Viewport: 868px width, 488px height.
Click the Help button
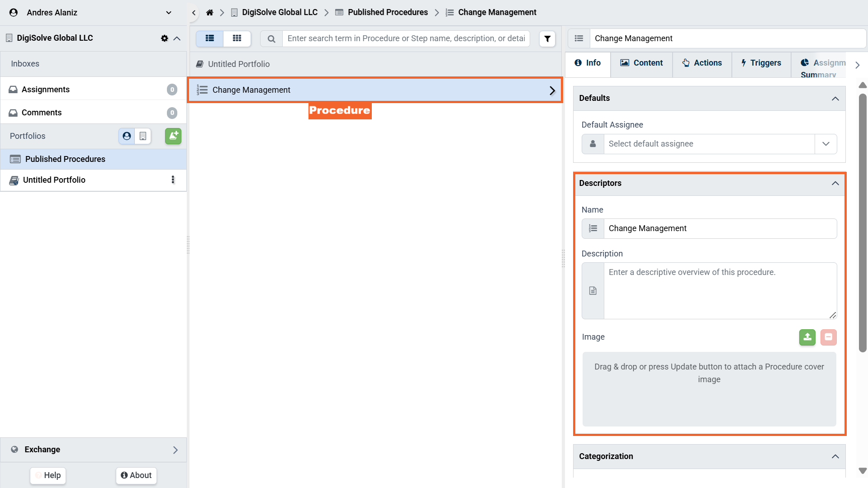(48, 475)
